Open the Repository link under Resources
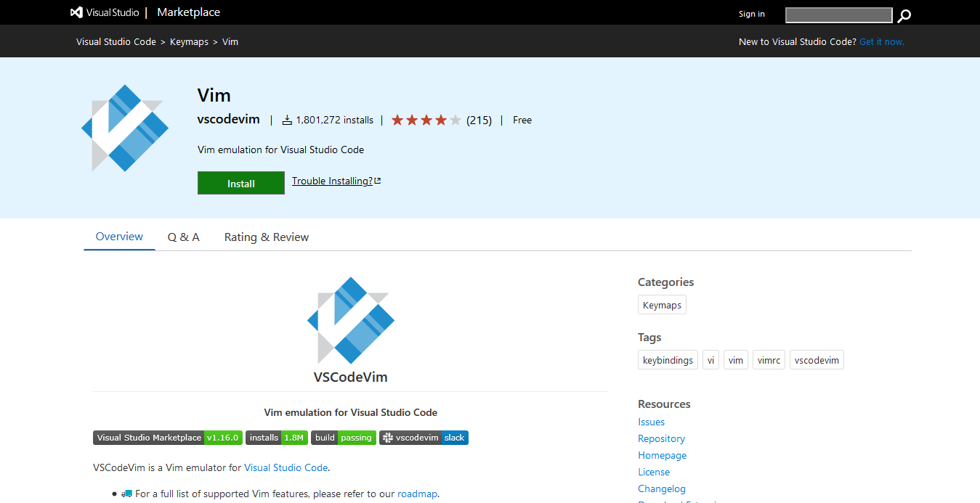Image resolution: width=980 pixels, height=503 pixels. [x=661, y=438]
